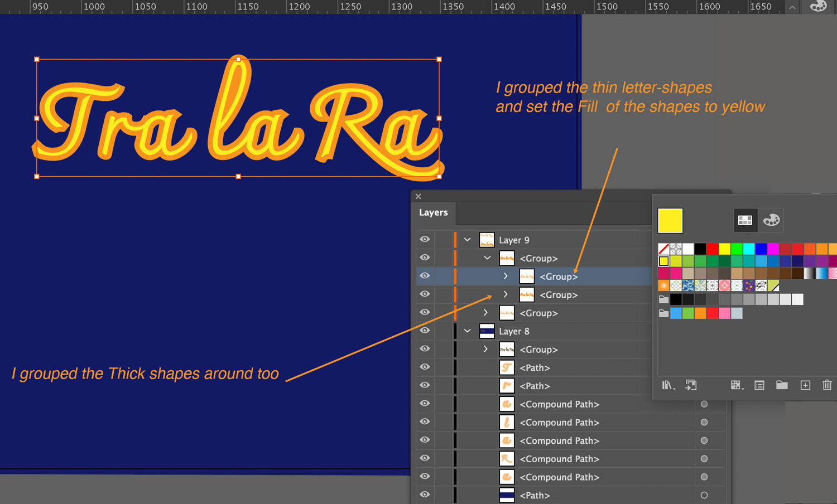The image size is (837, 504).
Task: Open the Show Swatch Kinds menu
Action: click(x=736, y=385)
